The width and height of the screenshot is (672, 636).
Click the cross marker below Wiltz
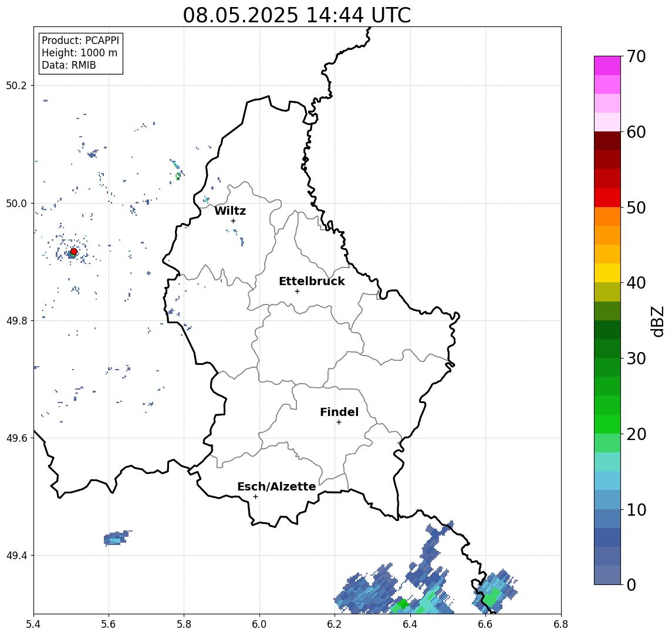click(233, 221)
